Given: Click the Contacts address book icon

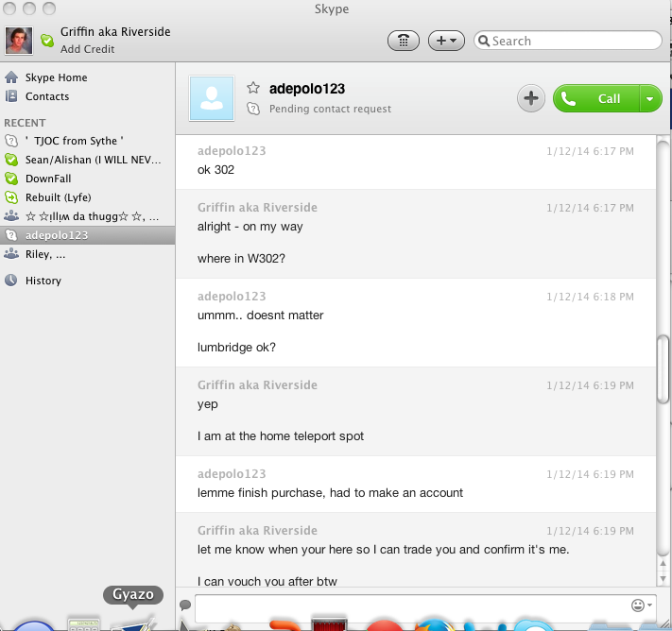Looking at the screenshot, I should [11, 96].
